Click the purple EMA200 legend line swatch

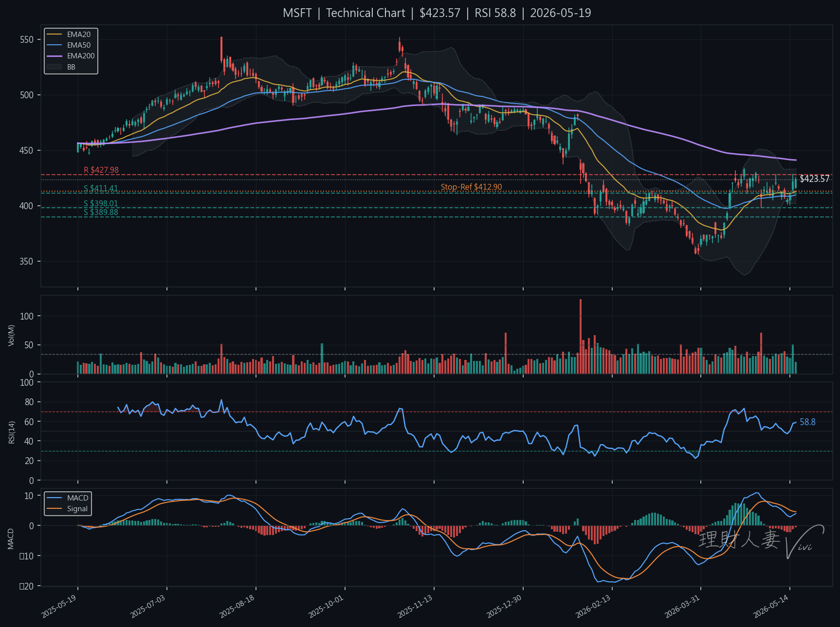(x=55, y=56)
